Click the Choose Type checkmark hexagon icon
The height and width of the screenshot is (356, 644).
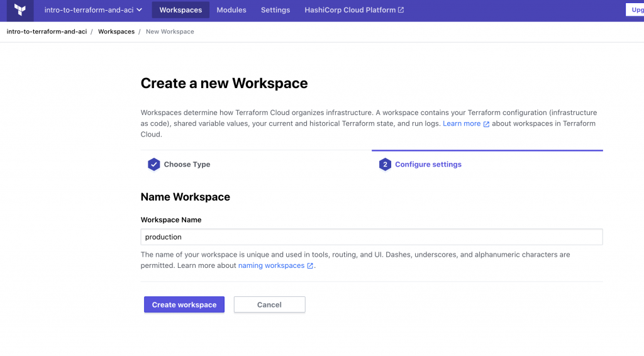pos(154,165)
